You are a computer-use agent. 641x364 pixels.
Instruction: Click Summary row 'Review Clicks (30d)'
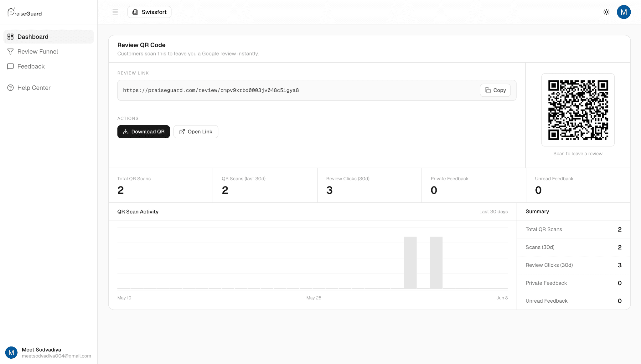point(573,265)
